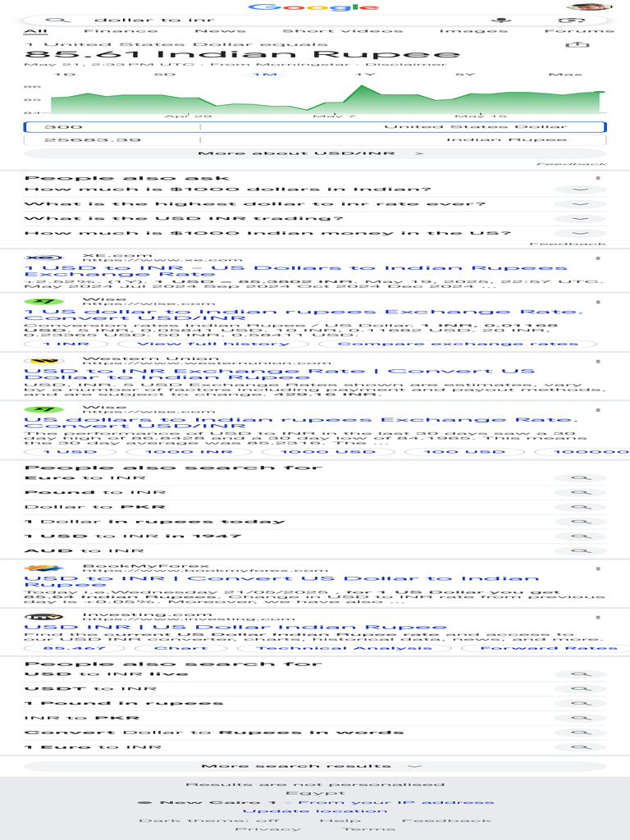This screenshot has width=630, height=840.
Task: Click 'Update location' link
Action: (x=315, y=811)
